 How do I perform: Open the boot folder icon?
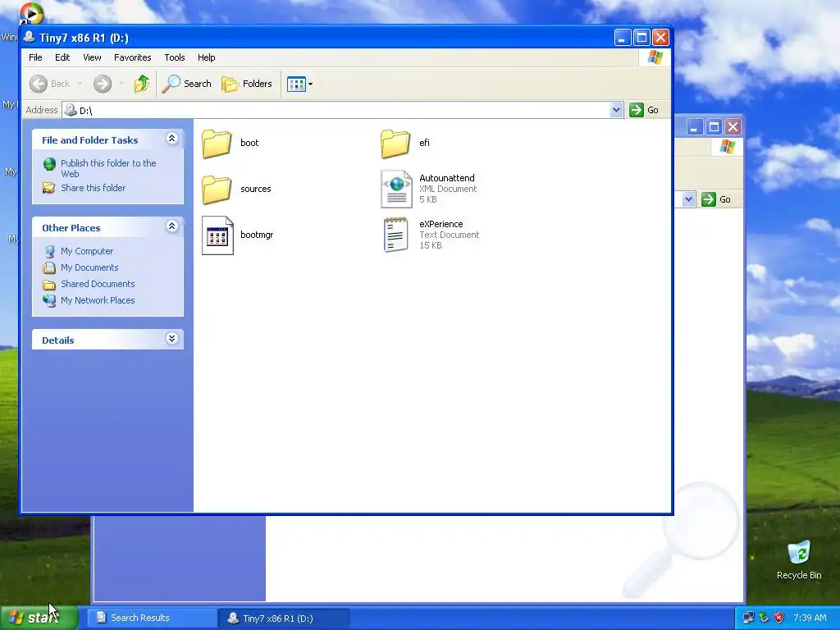(217, 144)
